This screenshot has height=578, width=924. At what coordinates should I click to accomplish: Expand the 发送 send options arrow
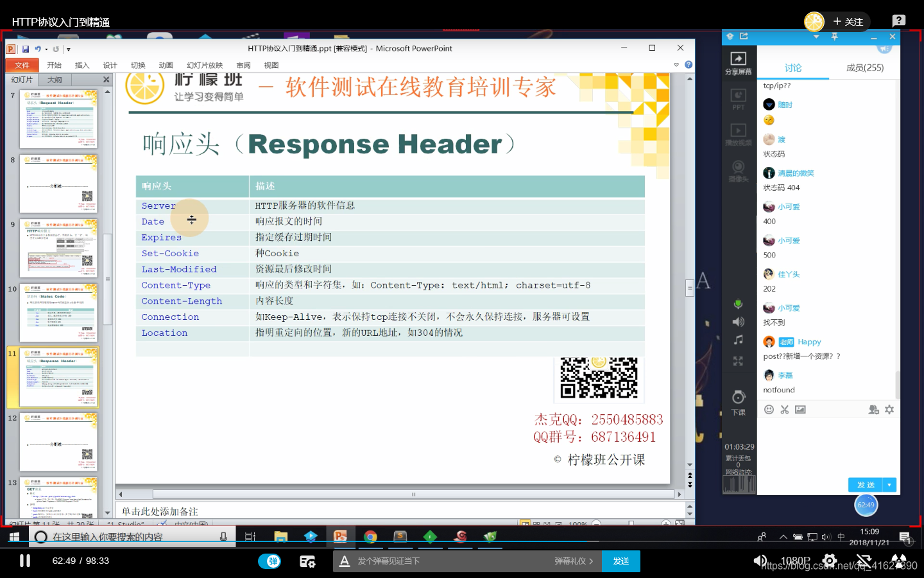890,485
